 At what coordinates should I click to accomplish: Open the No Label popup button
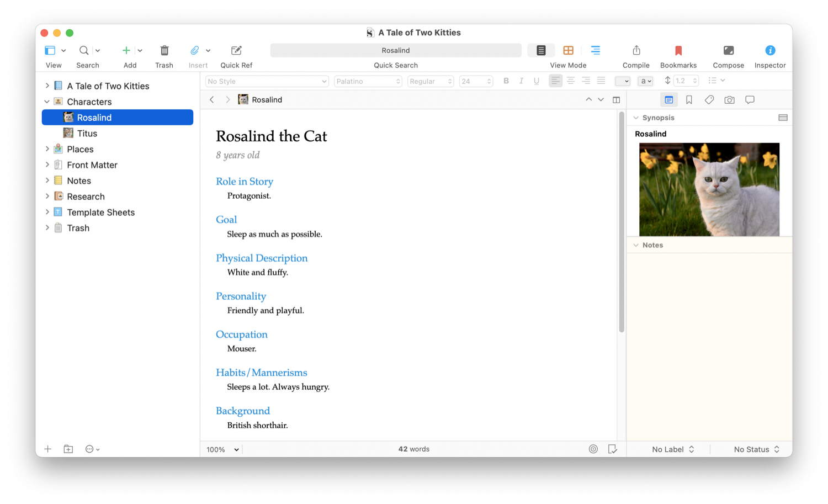[x=673, y=449]
